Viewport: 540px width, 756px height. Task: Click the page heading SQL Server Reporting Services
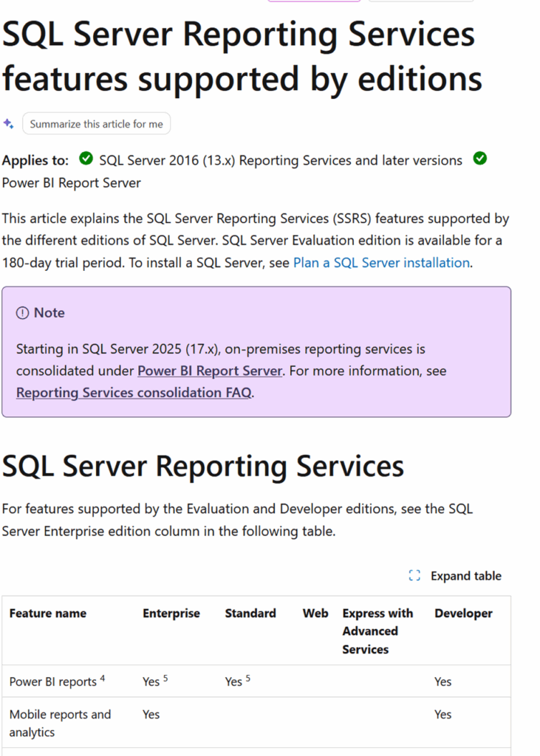click(203, 466)
